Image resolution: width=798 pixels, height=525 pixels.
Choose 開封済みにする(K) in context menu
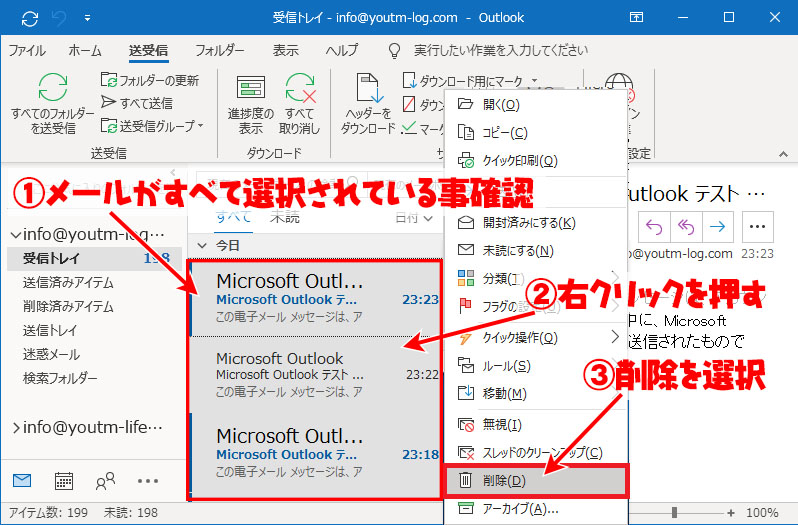(535, 223)
